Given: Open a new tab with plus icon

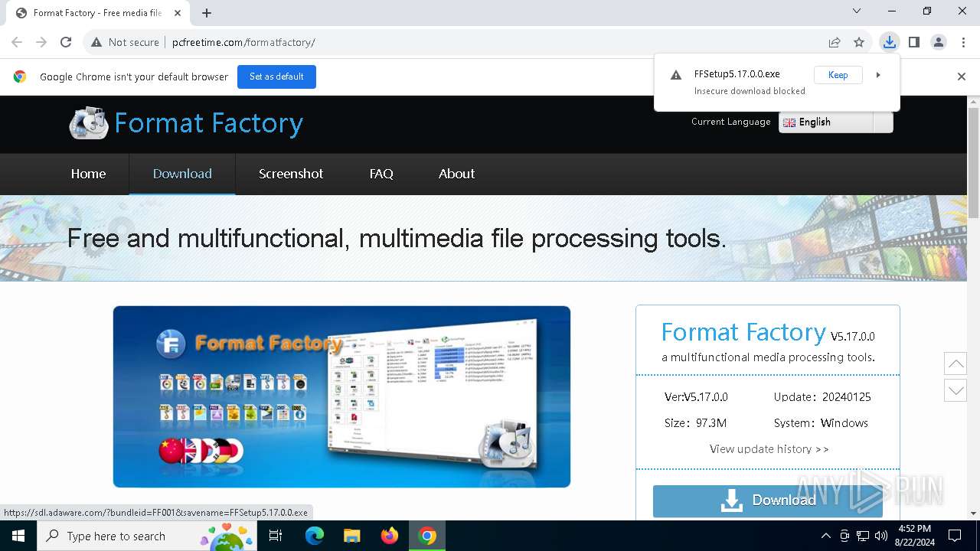Looking at the screenshot, I should [207, 13].
